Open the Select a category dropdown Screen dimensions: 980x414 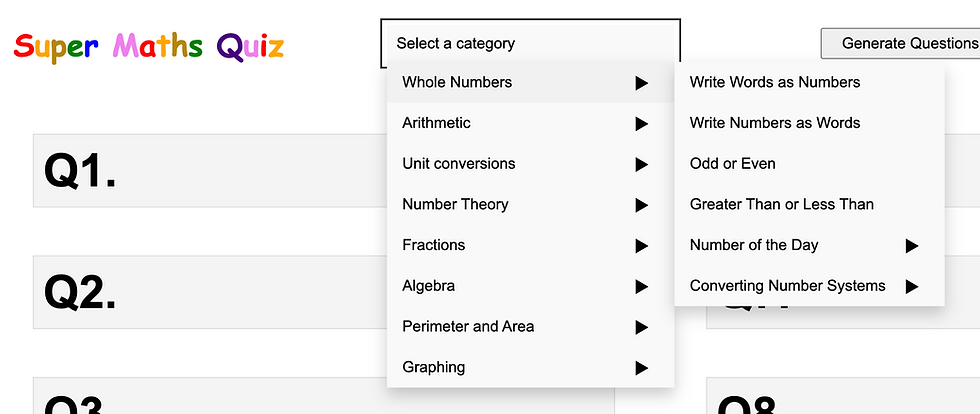point(530,44)
